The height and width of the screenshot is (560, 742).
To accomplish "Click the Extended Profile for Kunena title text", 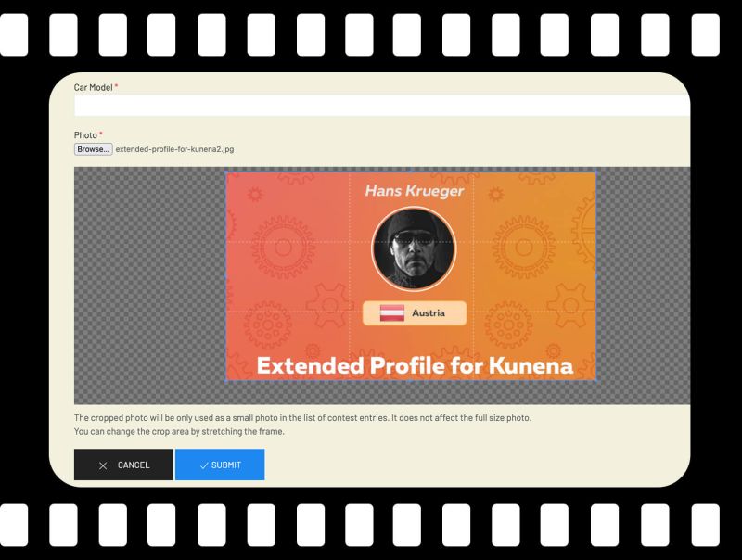I will (x=414, y=366).
